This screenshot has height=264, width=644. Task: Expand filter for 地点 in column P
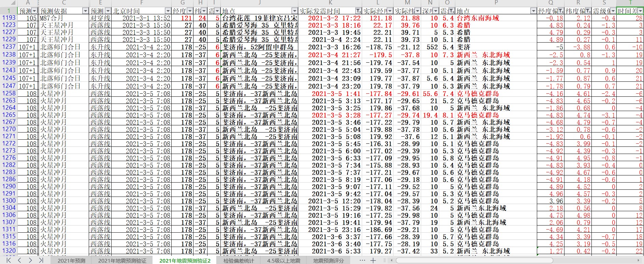point(533,11)
